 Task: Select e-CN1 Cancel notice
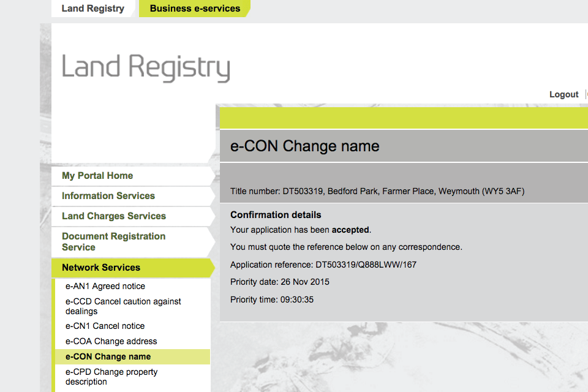click(105, 326)
